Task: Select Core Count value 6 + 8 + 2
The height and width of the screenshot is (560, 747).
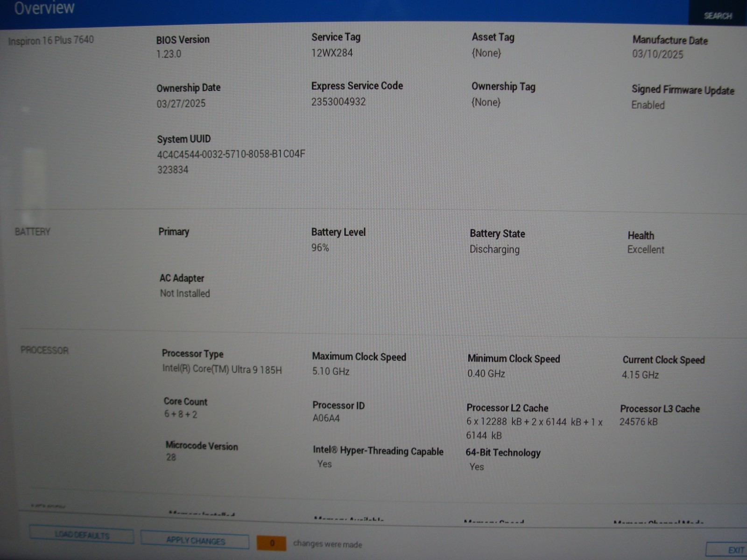Action: tap(181, 414)
